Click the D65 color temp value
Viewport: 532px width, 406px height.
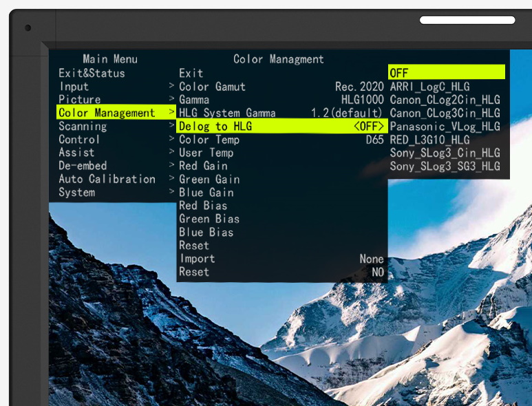click(x=374, y=140)
